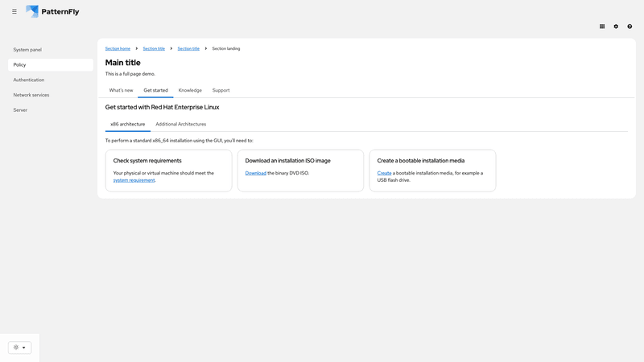Open the help question mark icon
The image size is (644, 362).
point(630,27)
